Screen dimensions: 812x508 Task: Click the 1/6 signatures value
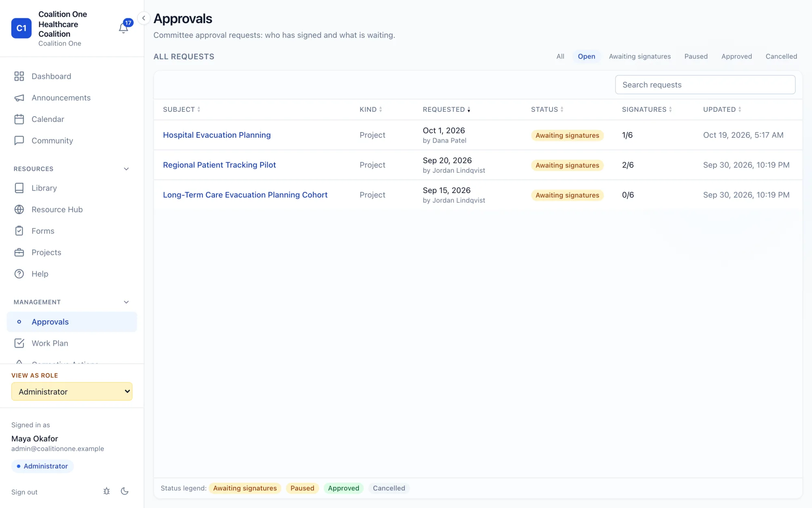[627, 135]
